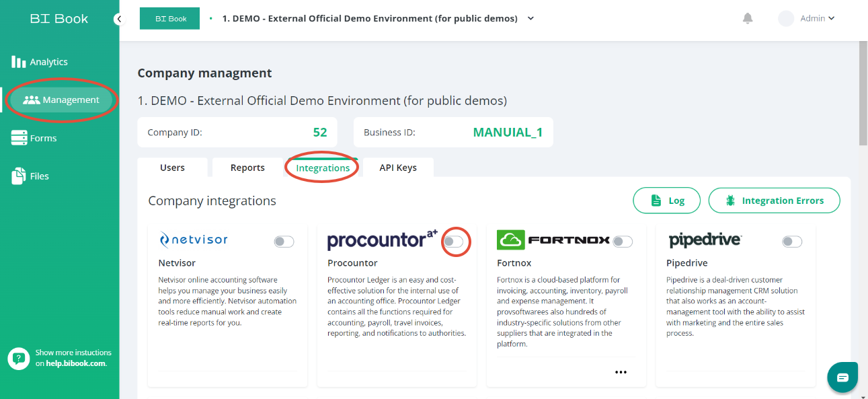Viewport: 868px width, 399px height.
Task: Click the Management people icon
Action: [x=32, y=100]
